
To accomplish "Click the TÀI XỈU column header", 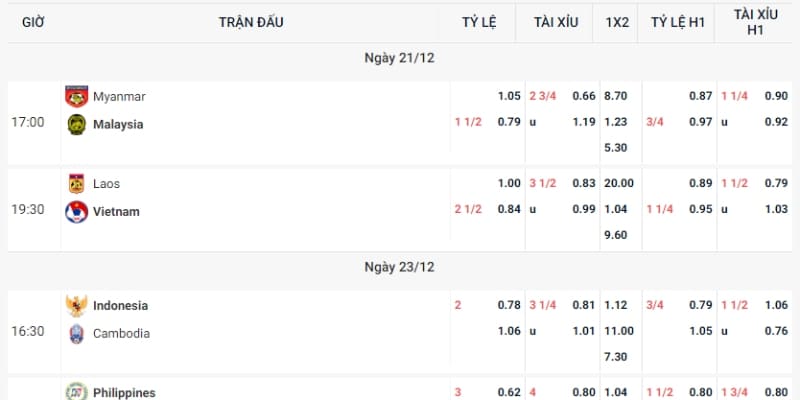I will coord(556,22).
